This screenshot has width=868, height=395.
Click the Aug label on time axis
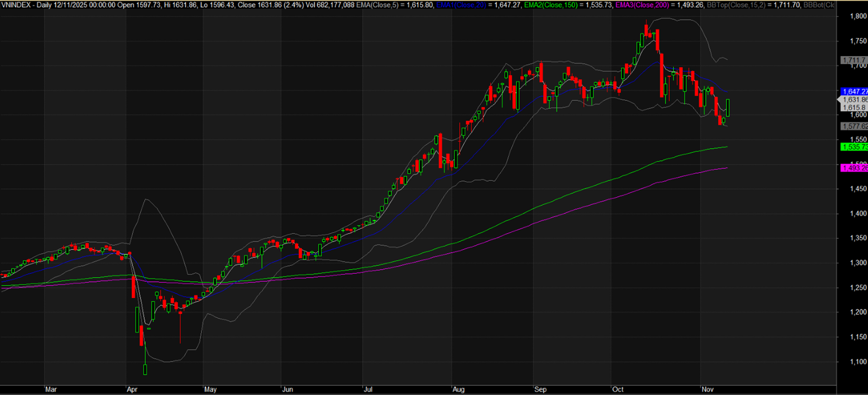[459, 389]
